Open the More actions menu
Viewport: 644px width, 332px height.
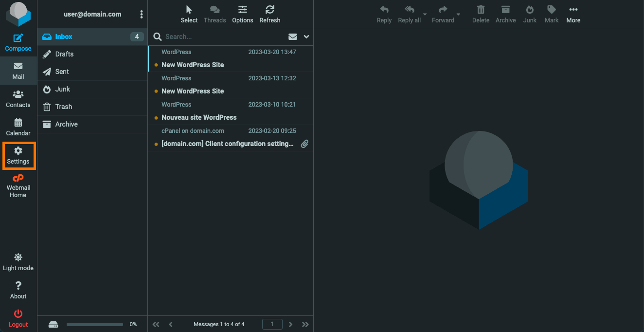(x=573, y=14)
